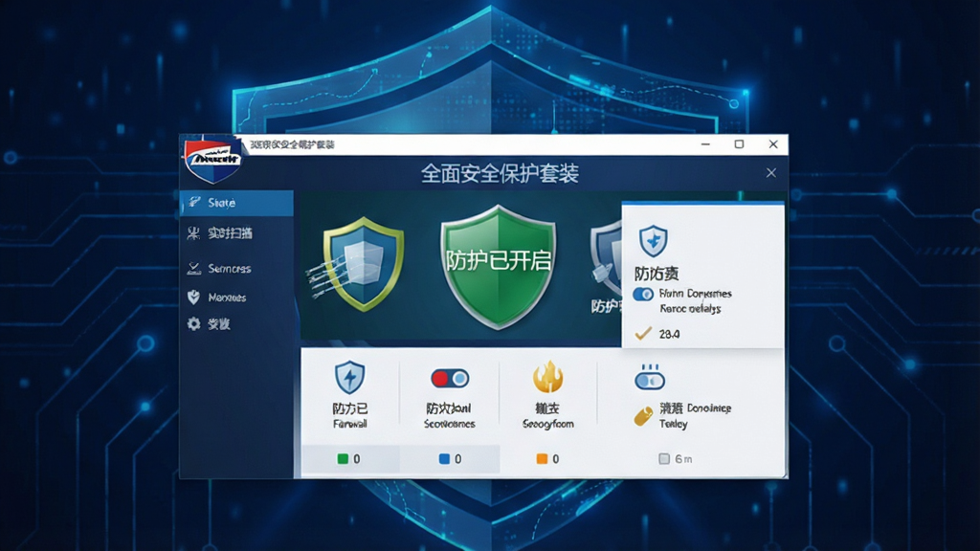Click the green shield labeled 防护已开启
Screen dimensions: 980x551
tap(498, 266)
